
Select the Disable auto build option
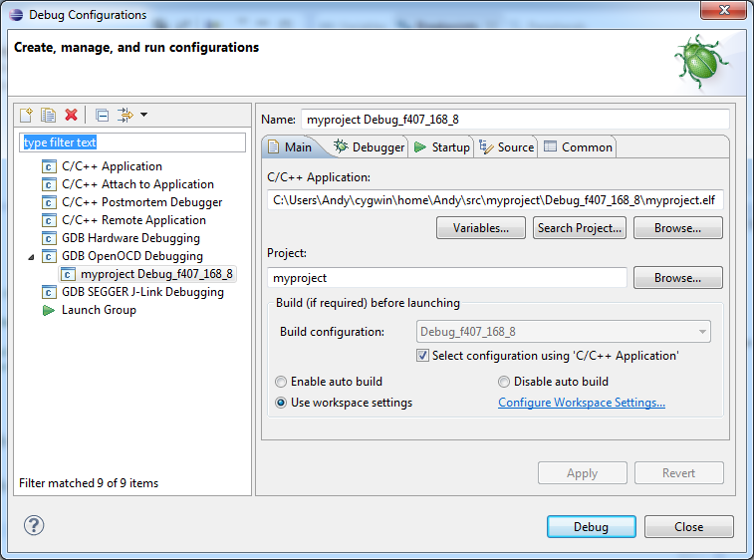click(503, 382)
